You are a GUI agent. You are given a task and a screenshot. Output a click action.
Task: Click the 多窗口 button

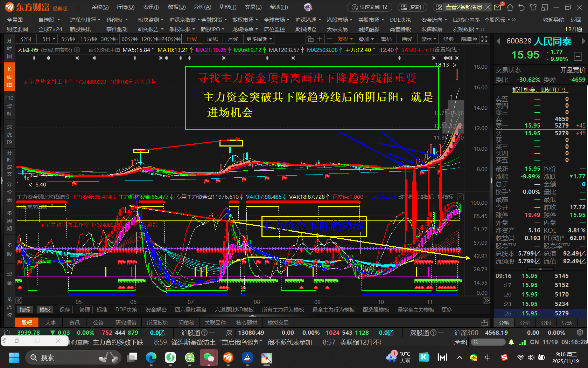tap(413, 7)
